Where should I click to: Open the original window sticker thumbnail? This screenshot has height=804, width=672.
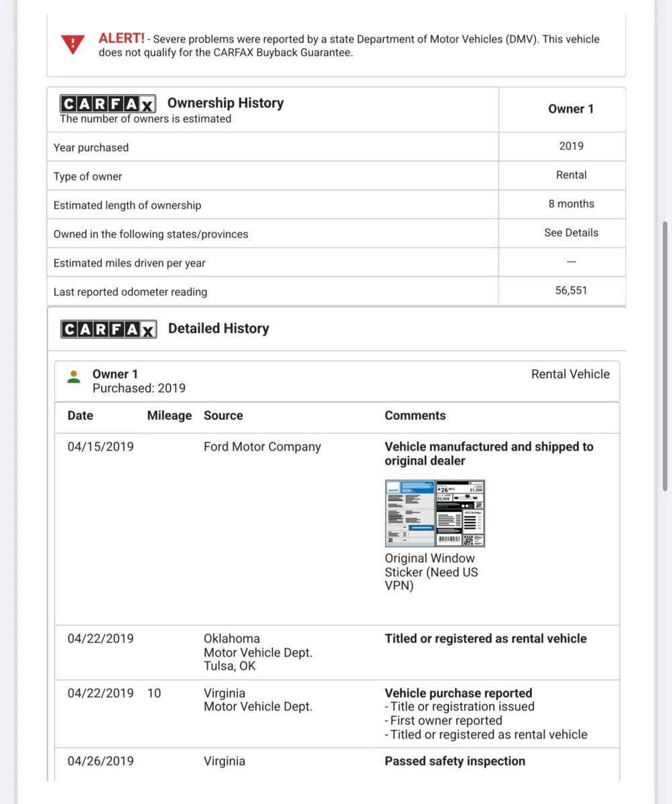pyautogui.click(x=435, y=513)
